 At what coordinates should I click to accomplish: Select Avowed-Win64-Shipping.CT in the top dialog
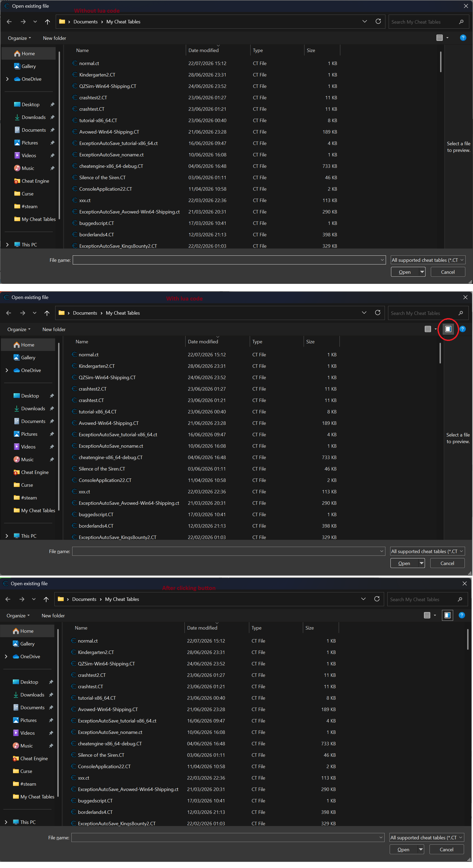[x=109, y=132]
